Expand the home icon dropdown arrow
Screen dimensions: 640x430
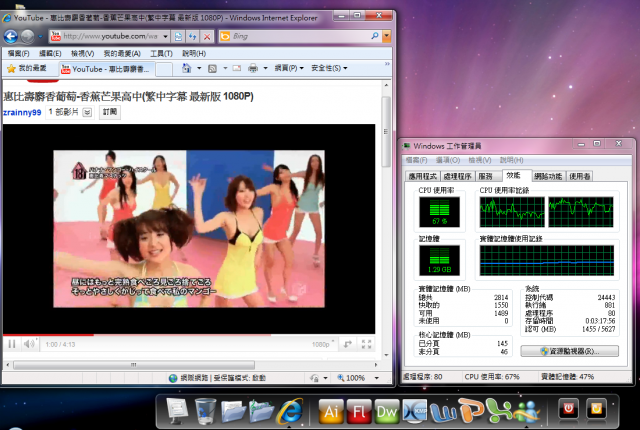coord(199,68)
